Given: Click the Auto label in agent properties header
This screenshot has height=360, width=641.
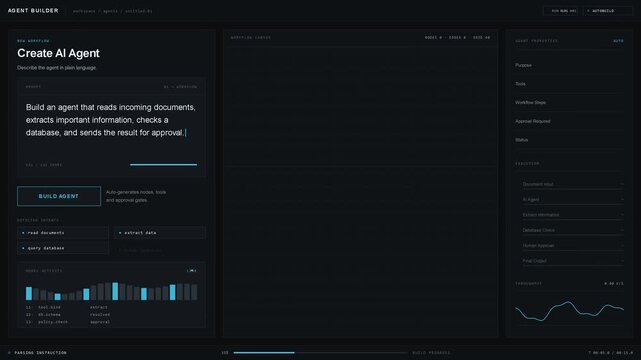Looking at the screenshot, I should (x=618, y=41).
